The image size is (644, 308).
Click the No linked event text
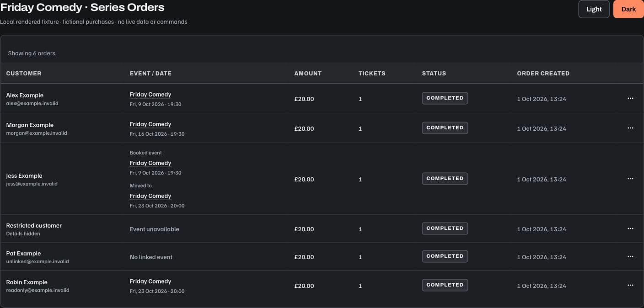click(151, 257)
